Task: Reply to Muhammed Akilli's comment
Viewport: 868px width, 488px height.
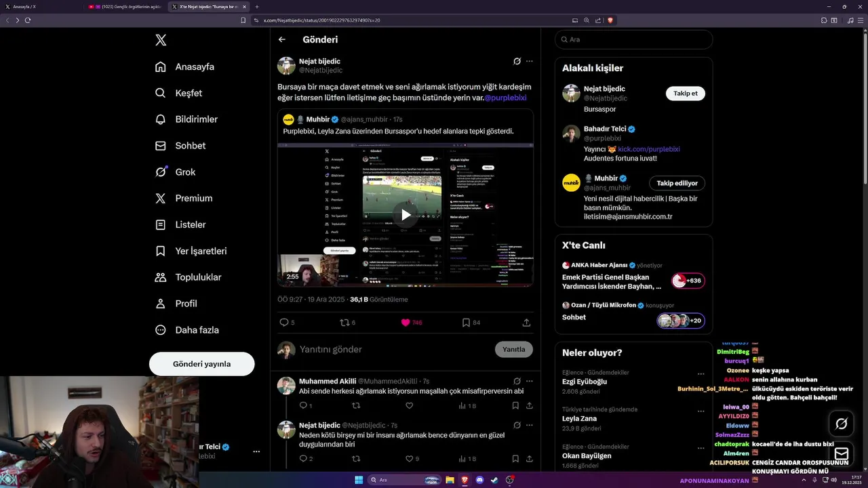Action: [303, 405]
